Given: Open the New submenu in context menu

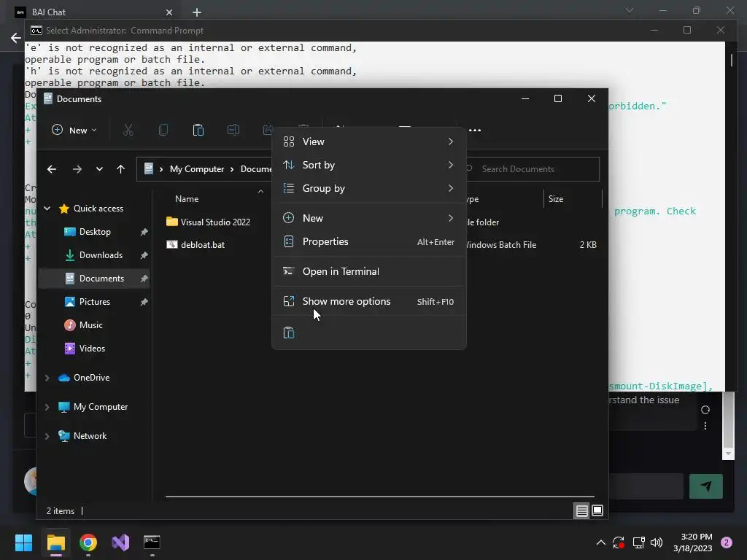Looking at the screenshot, I should [x=368, y=218].
